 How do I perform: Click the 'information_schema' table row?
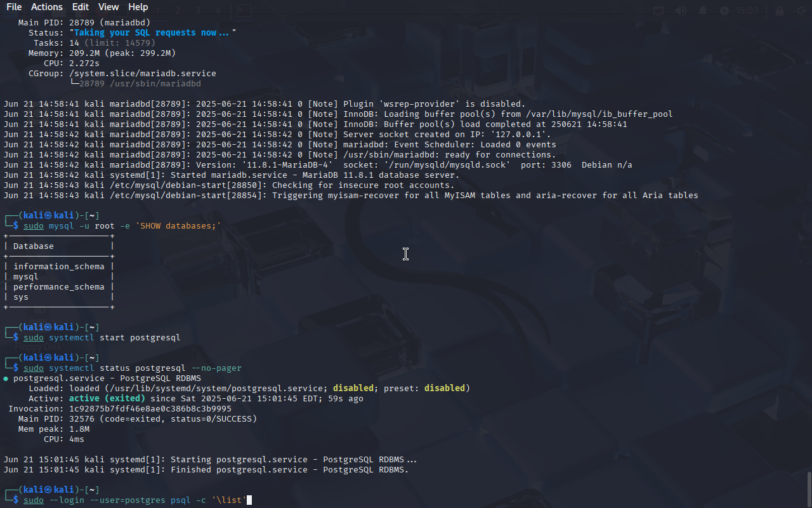click(x=59, y=266)
